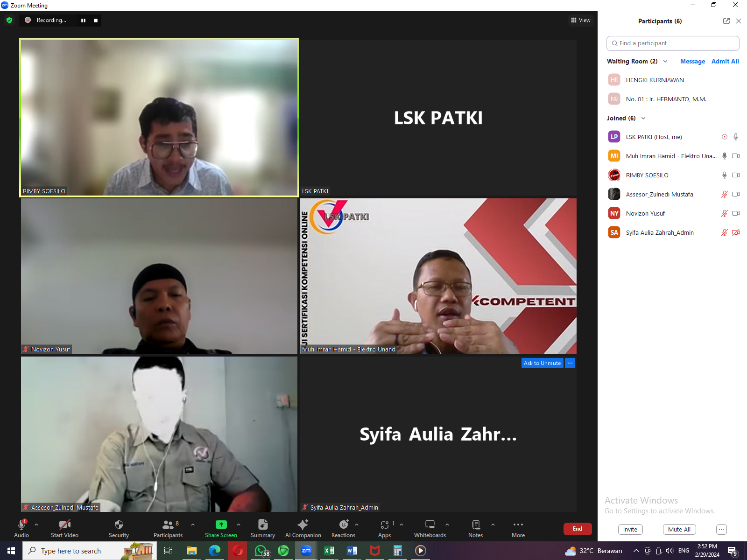Unmute Syifa Aulia Zahrah_Admin in list
747x560 pixels.
pyautogui.click(x=725, y=232)
